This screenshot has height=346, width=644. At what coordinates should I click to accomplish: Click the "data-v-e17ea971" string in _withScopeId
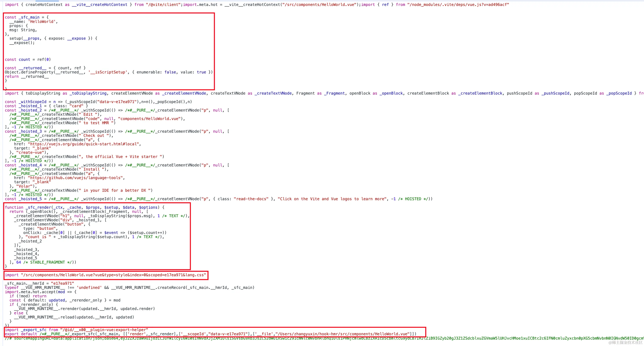coord(116,102)
